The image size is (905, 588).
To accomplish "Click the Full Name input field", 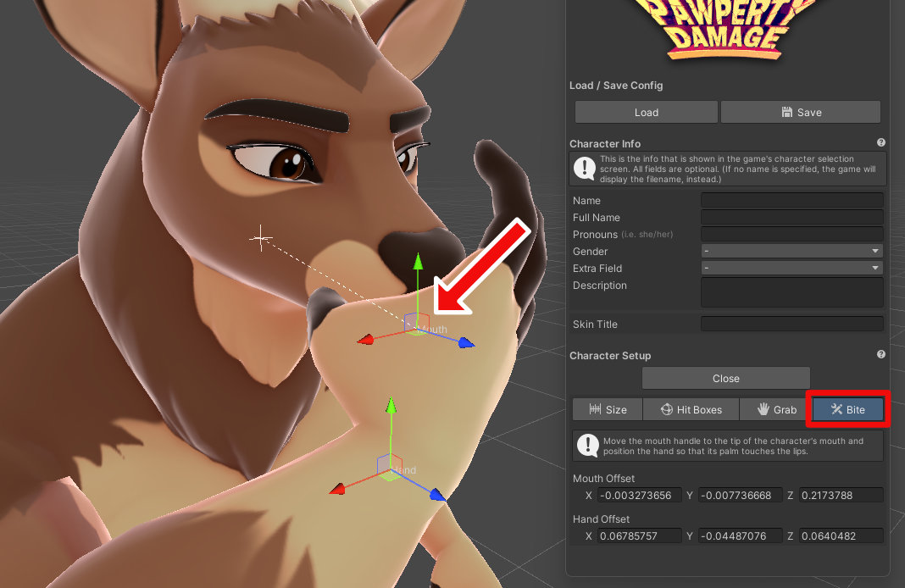I will pyautogui.click(x=791, y=217).
